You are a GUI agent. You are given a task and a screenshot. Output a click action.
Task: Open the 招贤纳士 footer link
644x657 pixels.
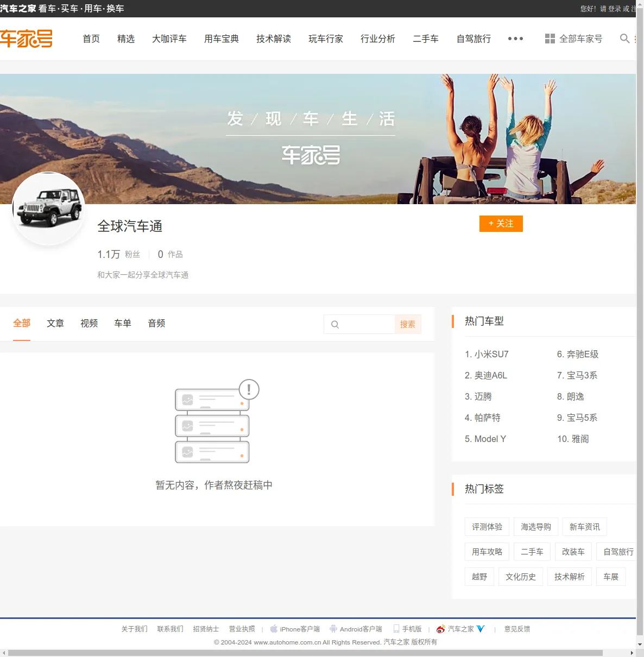[206, 629]
